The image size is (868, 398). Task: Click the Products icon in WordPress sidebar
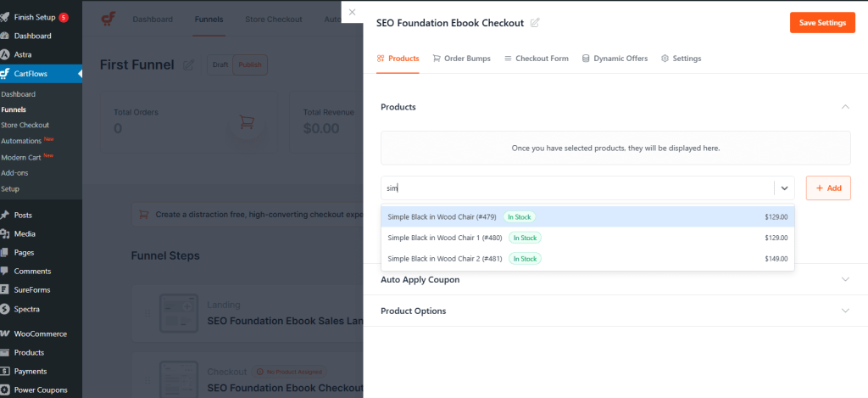point(5,352)
